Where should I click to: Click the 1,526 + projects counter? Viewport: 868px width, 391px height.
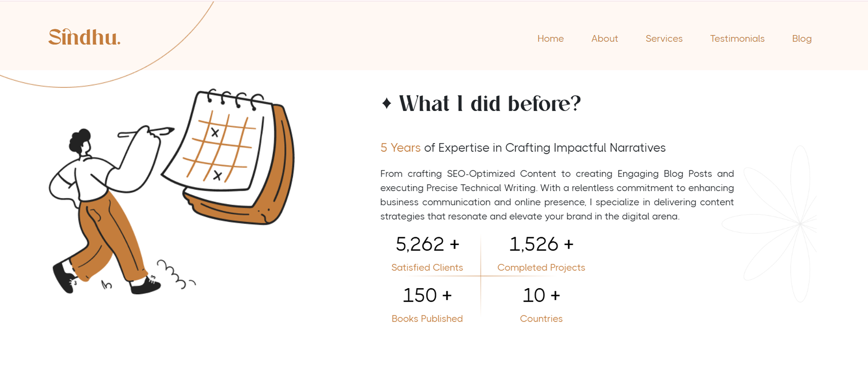point(541,244)
